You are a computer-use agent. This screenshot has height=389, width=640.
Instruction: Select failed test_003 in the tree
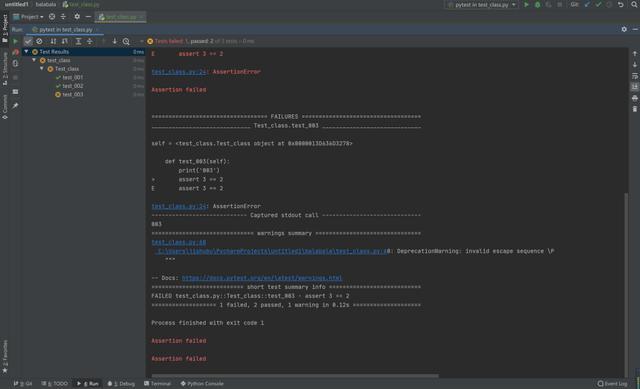point(73,94)
